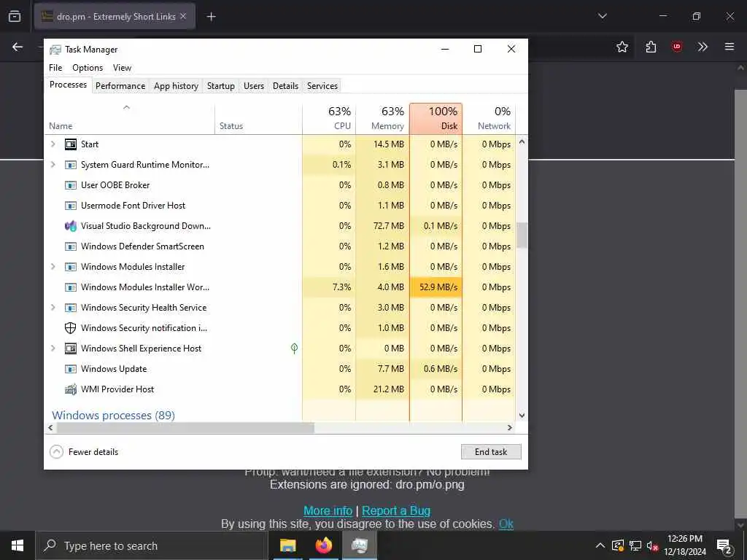
Task: Open the Firefox hamburger application menu
Action: click(729, 47)
